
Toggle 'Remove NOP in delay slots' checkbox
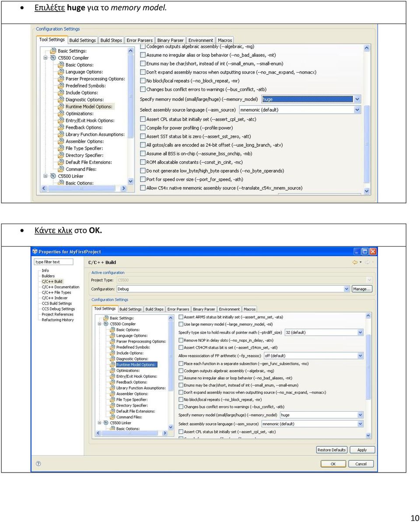181,340
